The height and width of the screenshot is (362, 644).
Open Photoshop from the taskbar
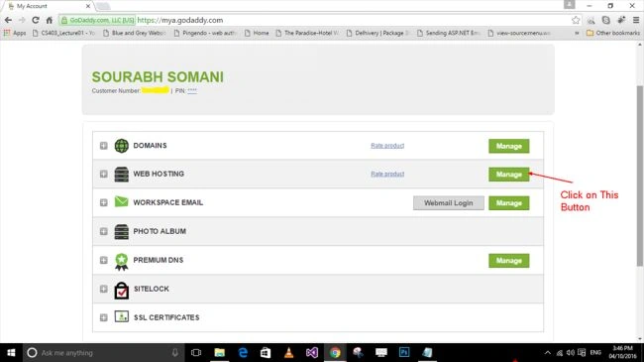coord(404,352)
